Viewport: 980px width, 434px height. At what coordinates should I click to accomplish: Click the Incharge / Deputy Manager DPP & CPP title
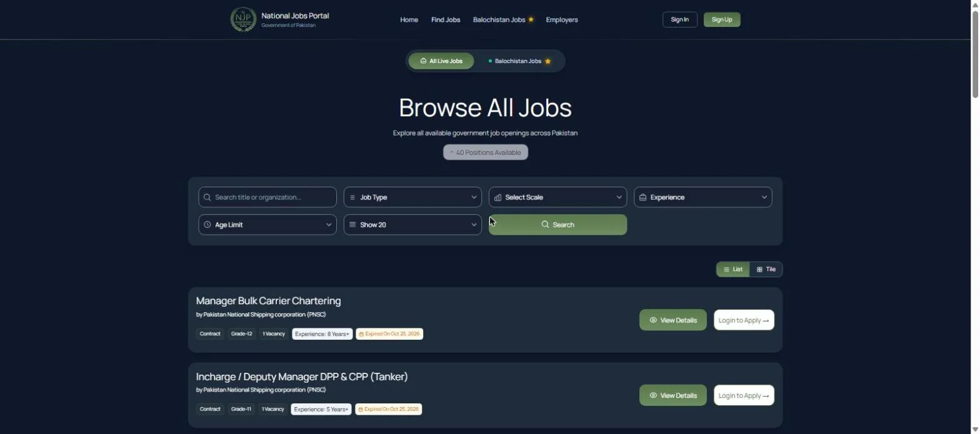click(x=302, y=377)
